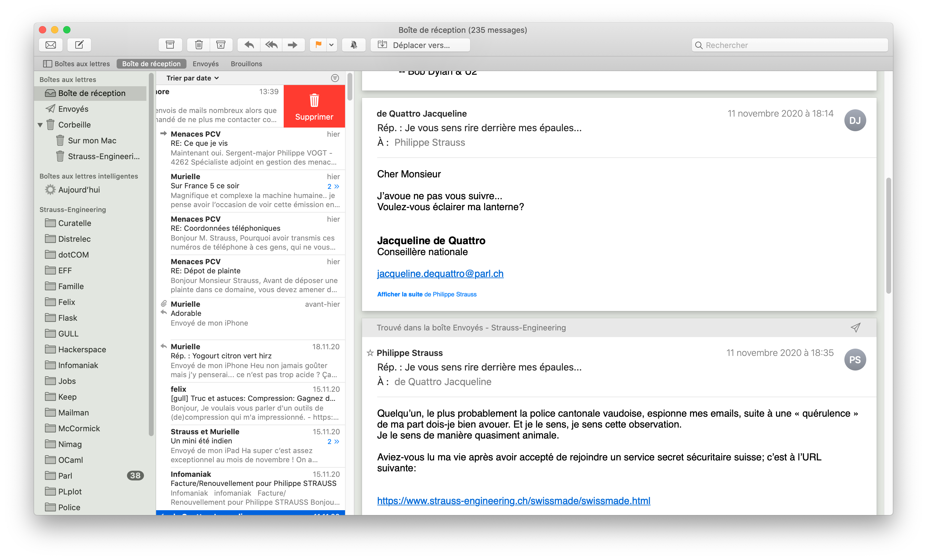Image resolution: width=927 pixels, height=560 pixels.
Task: Flag the message with orange flag
Action: pos(318,45)
